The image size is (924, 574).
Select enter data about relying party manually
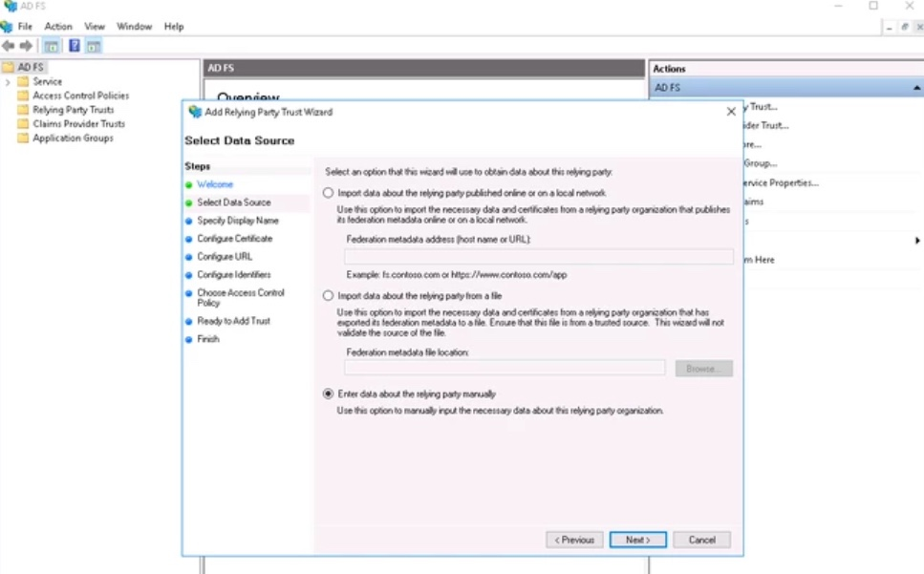(x=329, y=393)
